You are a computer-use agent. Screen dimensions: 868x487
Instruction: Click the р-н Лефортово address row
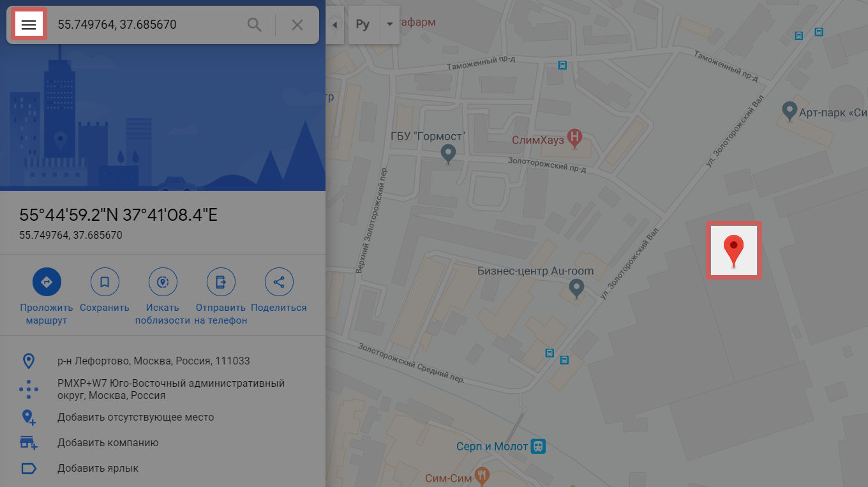153,361
